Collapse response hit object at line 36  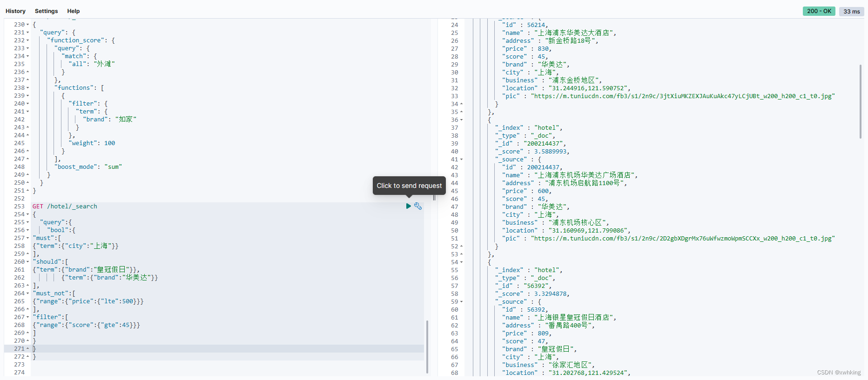tap(461, 120)
